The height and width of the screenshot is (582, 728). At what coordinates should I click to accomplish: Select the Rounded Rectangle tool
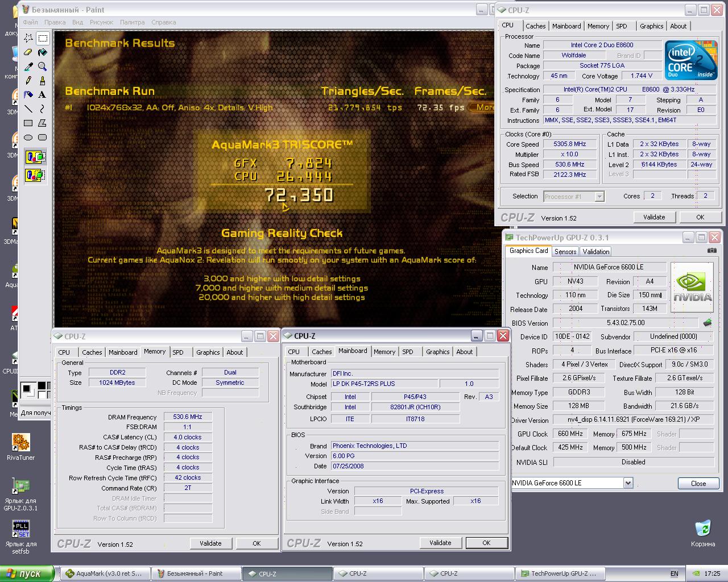pos(43,138)
